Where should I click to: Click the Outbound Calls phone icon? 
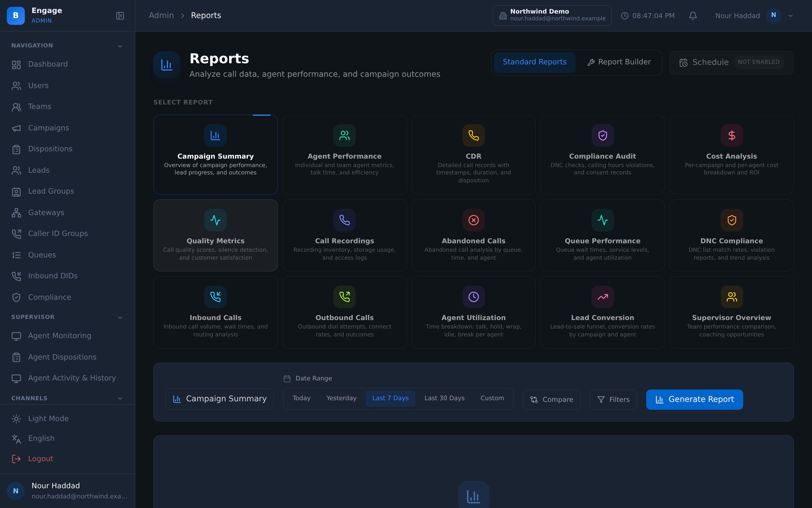[345, 297]
